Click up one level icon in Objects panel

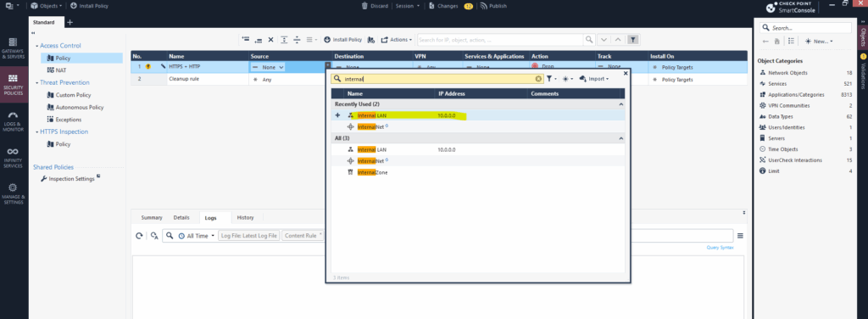tap(778, 41)
